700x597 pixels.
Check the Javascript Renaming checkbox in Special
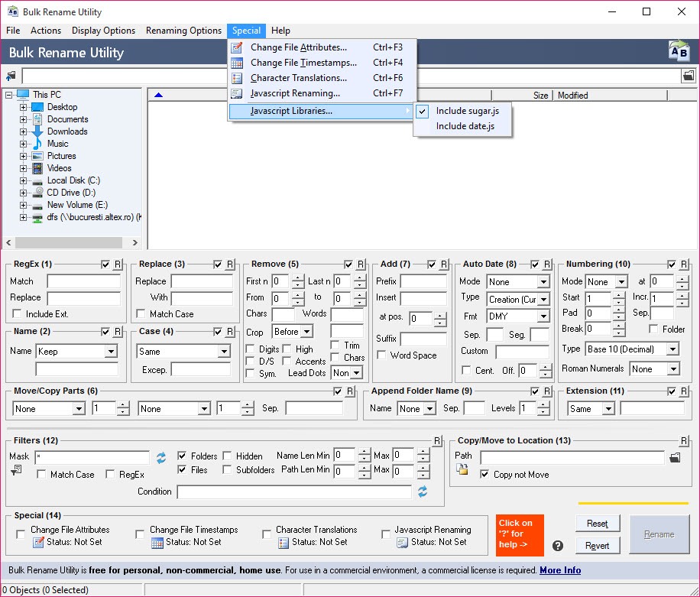click(386, 534)
